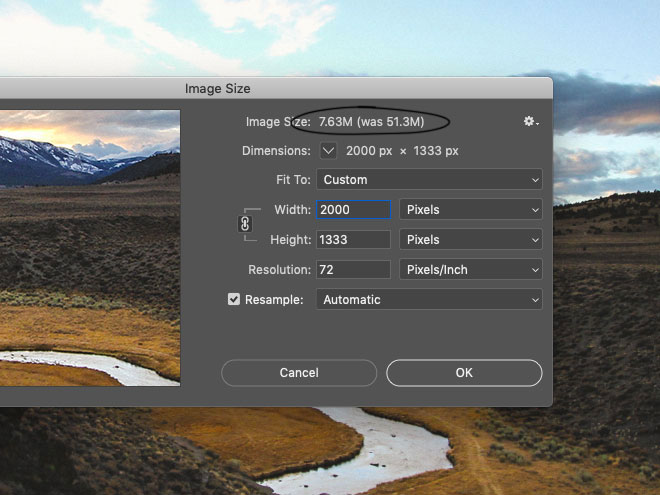Expand the Dimensions unit chevron
The image size is (660, 495).
tap(328, 151)
